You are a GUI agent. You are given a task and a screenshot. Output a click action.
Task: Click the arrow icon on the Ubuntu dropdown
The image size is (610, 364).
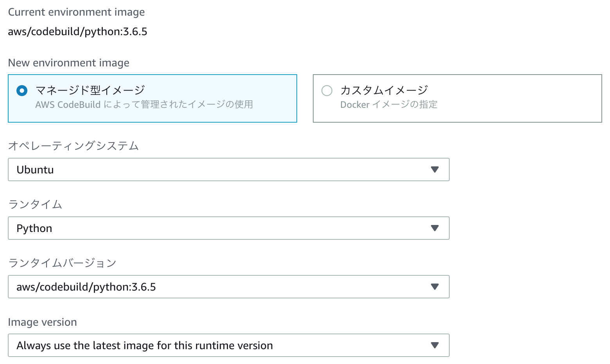[434, 170]
